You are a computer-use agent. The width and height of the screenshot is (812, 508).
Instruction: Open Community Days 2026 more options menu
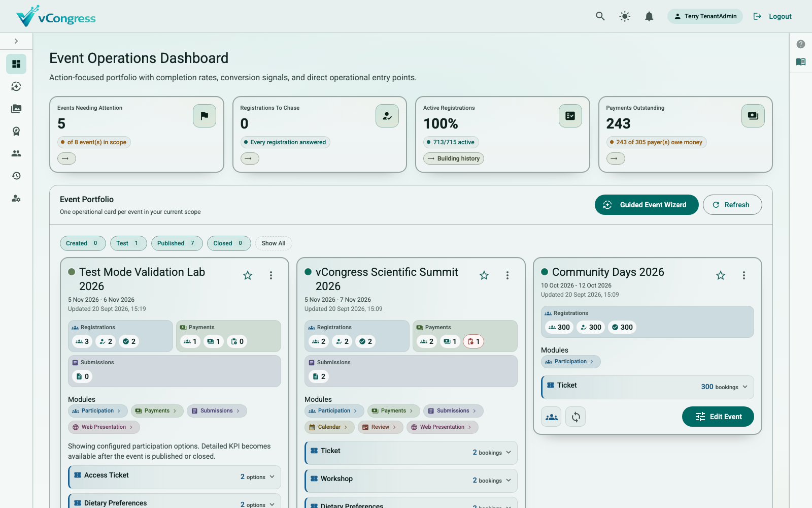(x=744, y=275)
